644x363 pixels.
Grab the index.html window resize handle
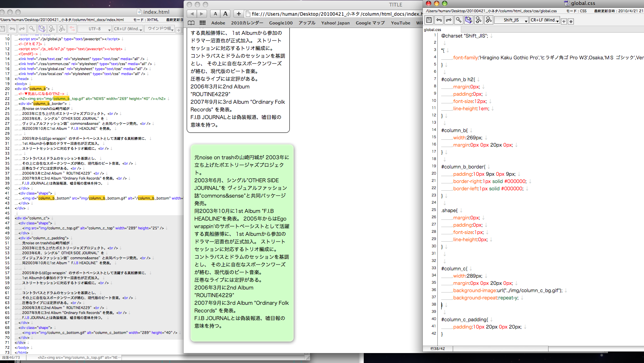(x=307, y=357)
